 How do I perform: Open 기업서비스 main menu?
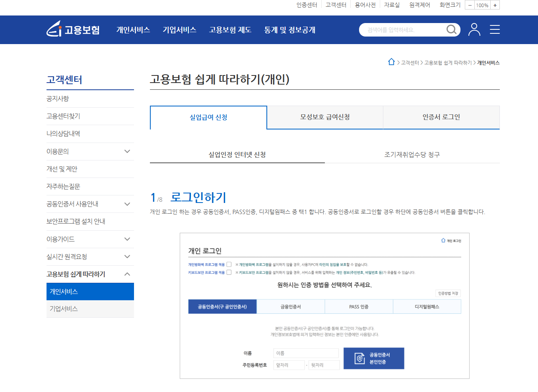tap(179, 30)
